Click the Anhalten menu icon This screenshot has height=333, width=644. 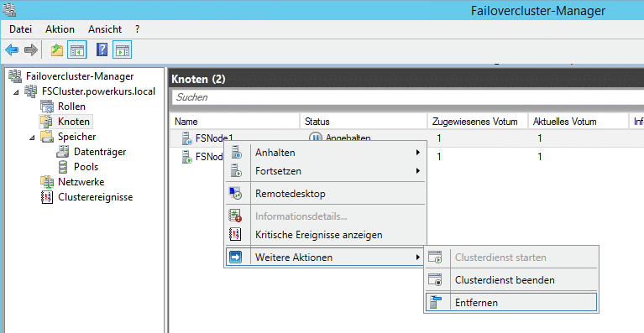[237, 153]
